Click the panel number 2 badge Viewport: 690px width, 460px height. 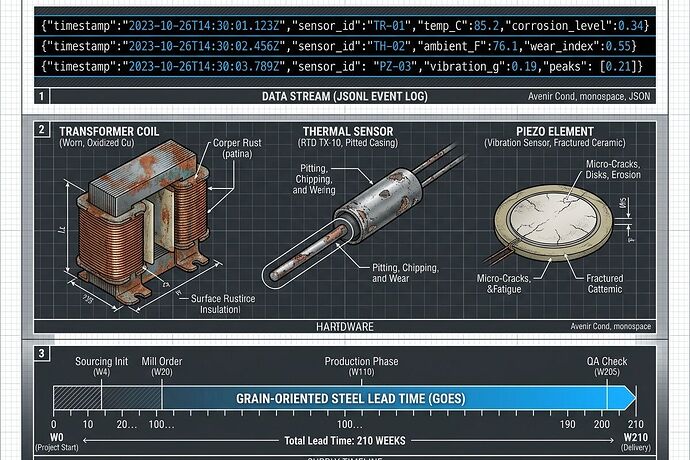pyautogui.click(x=41, y=130)
